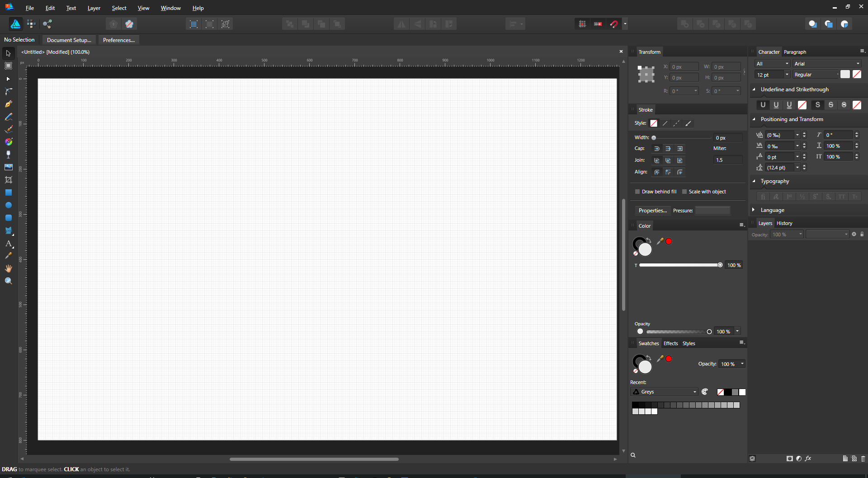This screenshot has width=868, height=478.
Task: Switch to the Styles tab
Action: pos(689,343)
